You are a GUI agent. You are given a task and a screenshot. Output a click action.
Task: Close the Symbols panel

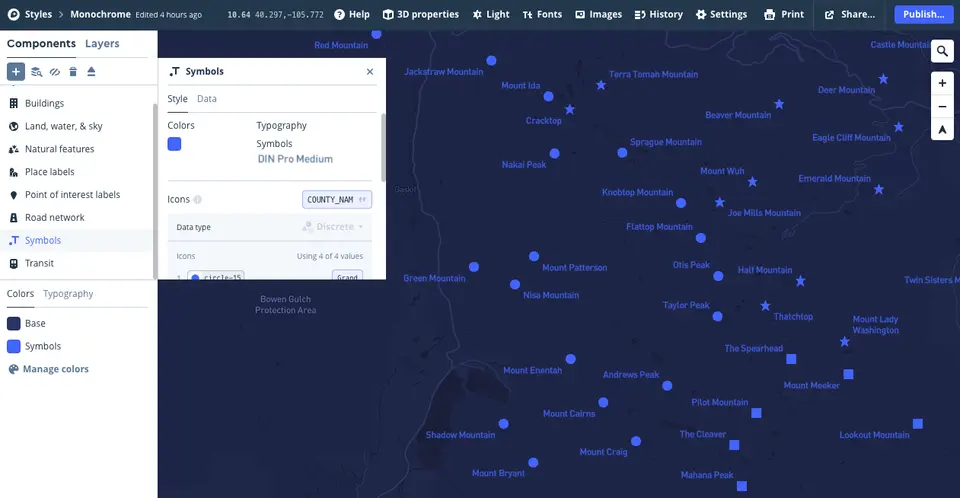[370, 72]
